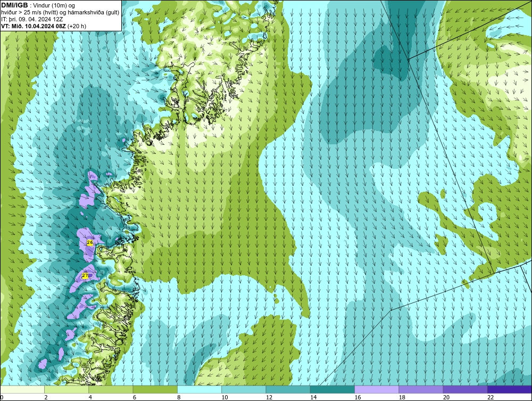Click the legend scale number '12'
Image resolution: width=532 pixels, height=401 pixels.
click(269, 398)
